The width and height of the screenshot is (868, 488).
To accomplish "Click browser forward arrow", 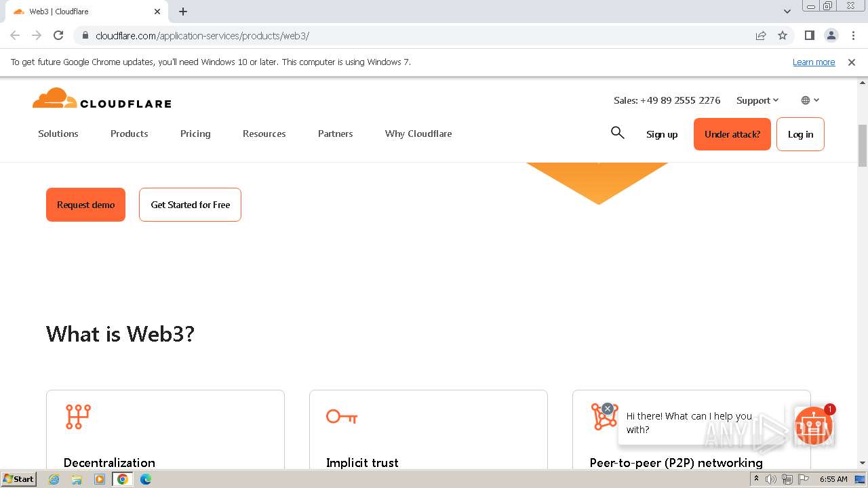I will (x=37, y=35).
